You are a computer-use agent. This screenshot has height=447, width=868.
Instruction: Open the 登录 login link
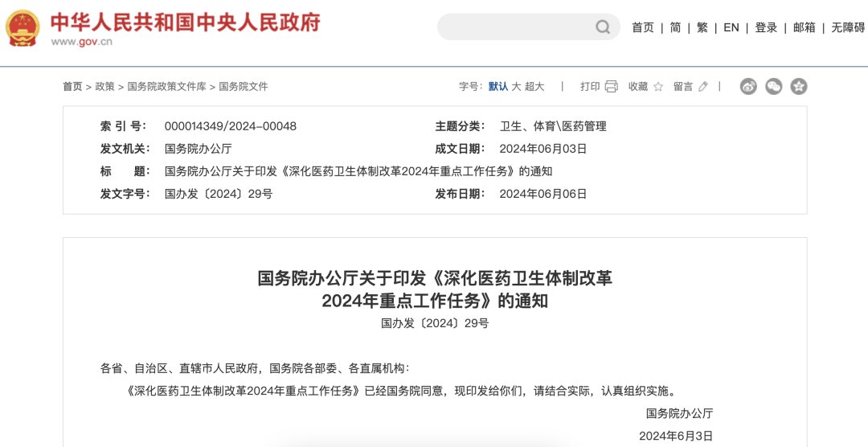pos(766,27)
